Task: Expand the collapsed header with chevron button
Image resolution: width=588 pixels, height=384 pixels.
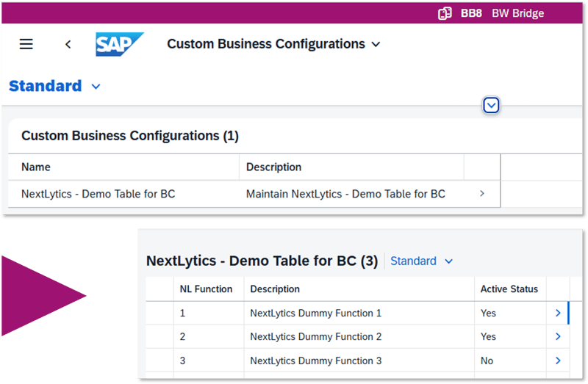Action: pyautogui.click(x=492, y=106)
